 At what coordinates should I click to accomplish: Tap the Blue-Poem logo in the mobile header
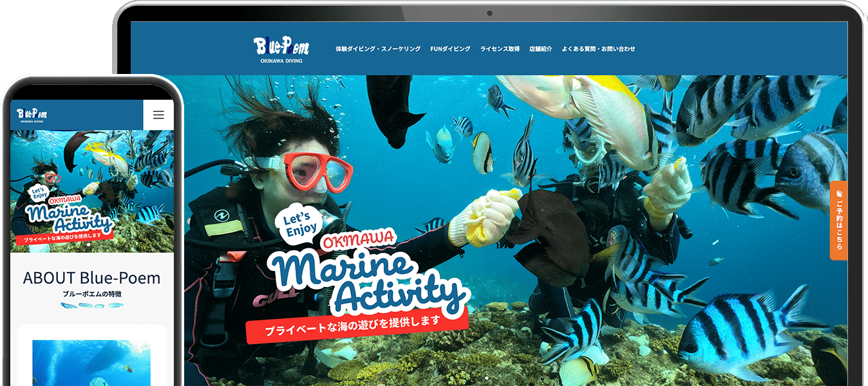tap(32, 115)
